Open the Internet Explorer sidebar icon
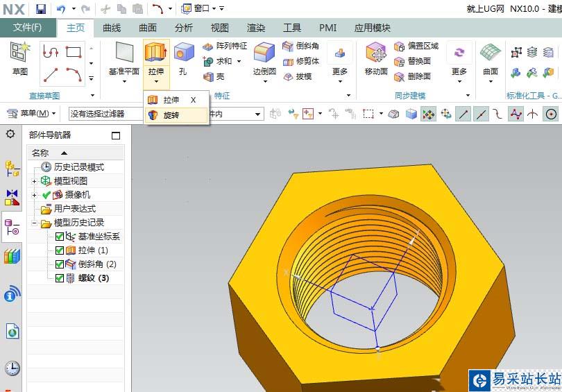The width and height of the screenshot is (562, 392). tap(12, 332)
